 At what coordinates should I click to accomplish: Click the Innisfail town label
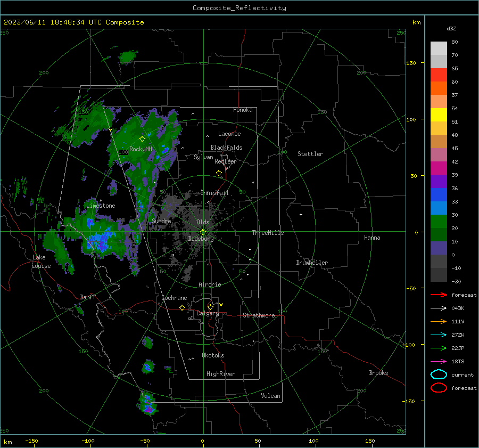pos(214,193)
